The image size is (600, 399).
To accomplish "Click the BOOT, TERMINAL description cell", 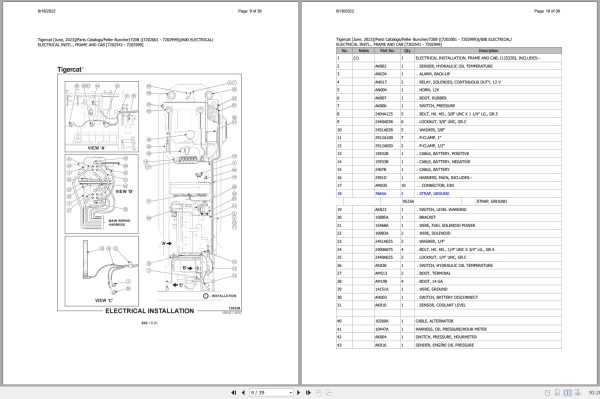I will pyautogui.click(x=488, y=273).
